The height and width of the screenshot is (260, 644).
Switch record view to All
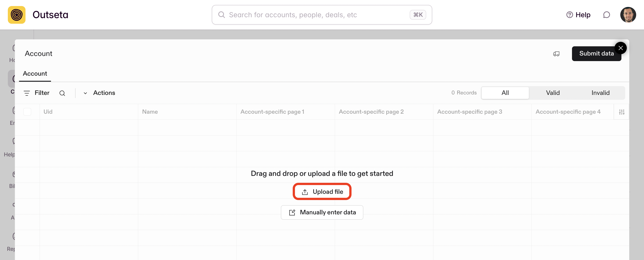[505, 93]
